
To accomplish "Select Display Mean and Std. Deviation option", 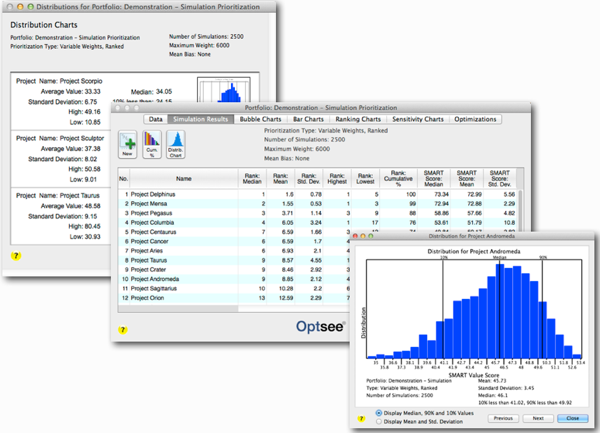I will (x=376, y=422).
